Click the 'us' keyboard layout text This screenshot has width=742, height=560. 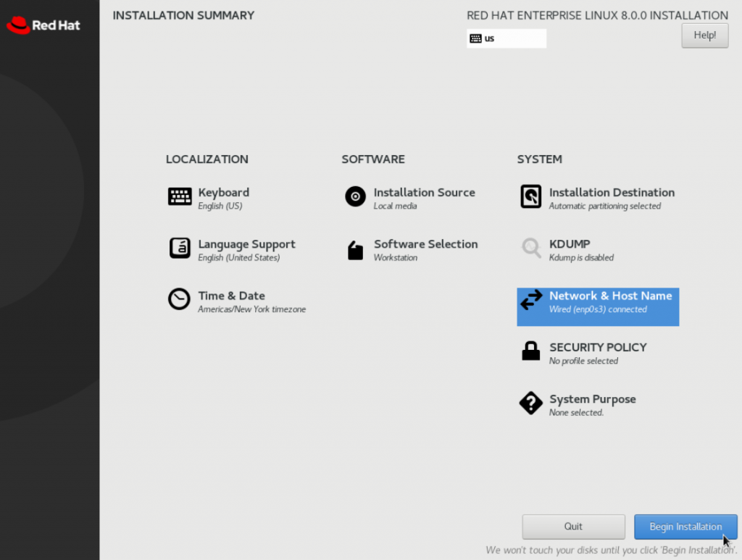(x=489, y=39)
